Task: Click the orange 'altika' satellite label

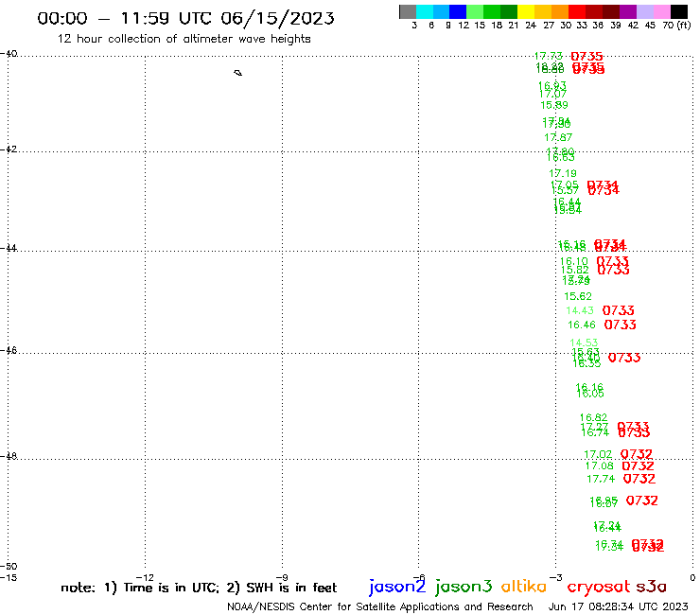Action: coord(523,587)
